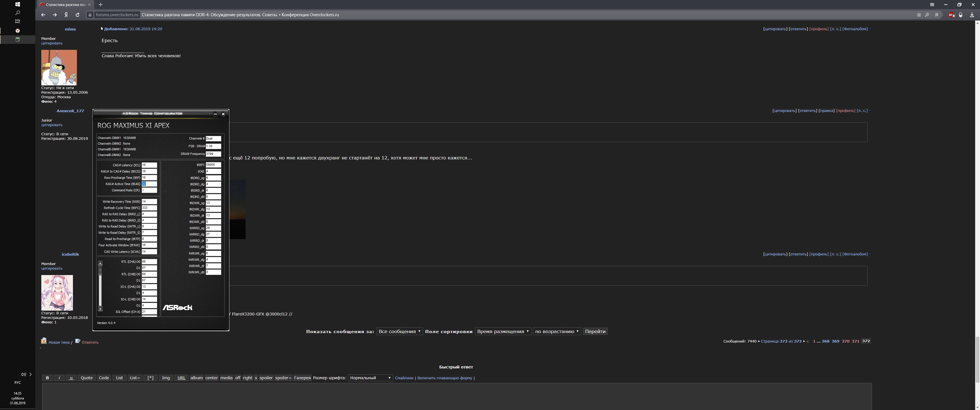The image size is (980, 410).
Task: Open the new tab plus icon
Action: click(101, 5)
